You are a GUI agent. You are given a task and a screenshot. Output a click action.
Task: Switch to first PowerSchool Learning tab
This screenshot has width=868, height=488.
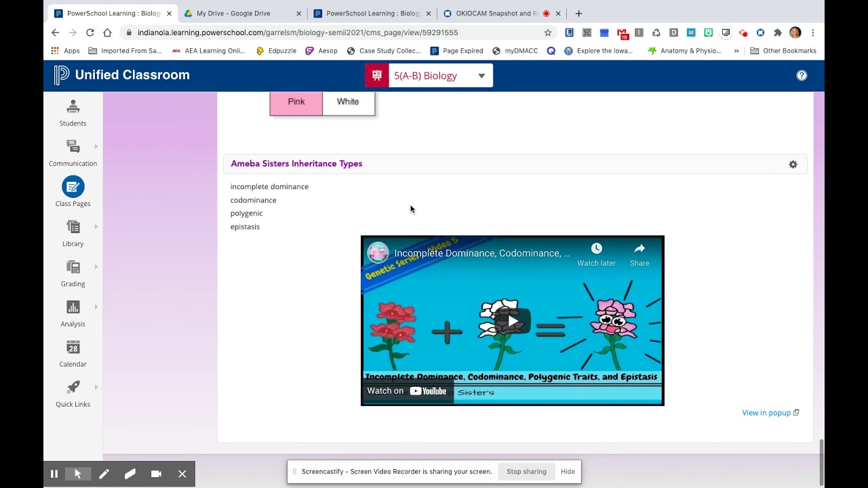tap(113, 14)
